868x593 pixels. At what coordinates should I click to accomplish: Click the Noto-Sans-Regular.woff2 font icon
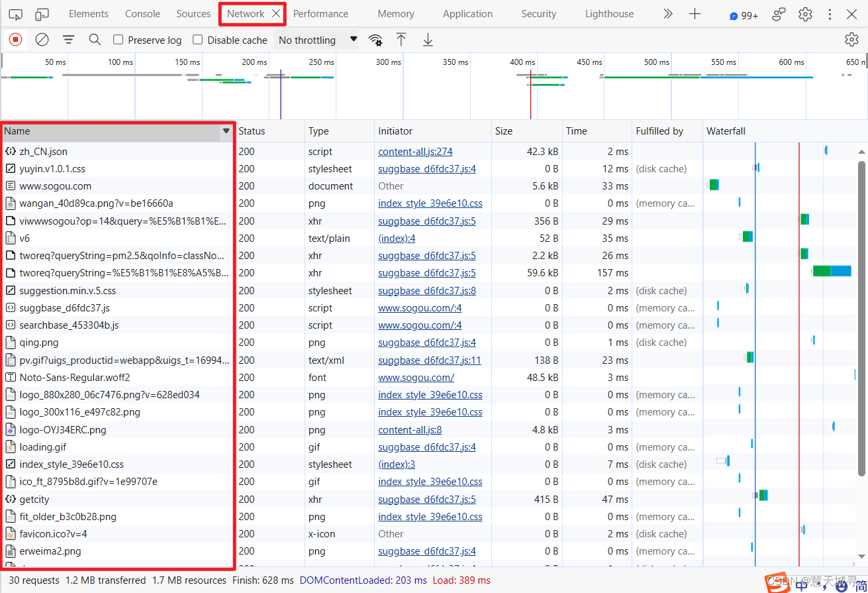11,377
